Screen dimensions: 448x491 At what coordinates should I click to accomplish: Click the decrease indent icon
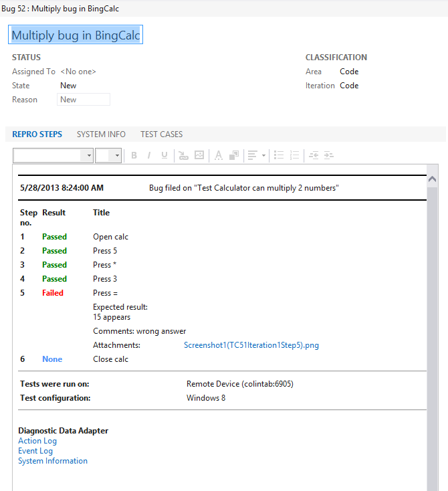[x=314, y=155]
